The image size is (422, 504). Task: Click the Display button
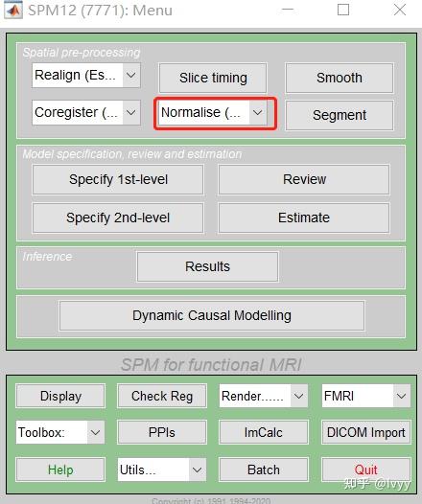pyautogui.click(x=60, y=396)
